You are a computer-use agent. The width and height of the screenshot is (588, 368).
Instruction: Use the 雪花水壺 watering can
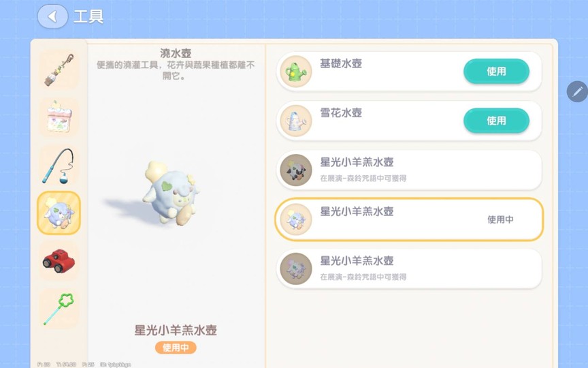[x=496, y=121]
